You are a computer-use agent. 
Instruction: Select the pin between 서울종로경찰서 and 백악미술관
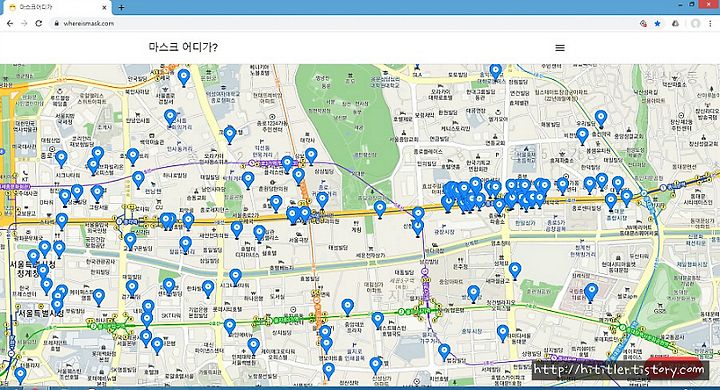click(x=170, y=118)
